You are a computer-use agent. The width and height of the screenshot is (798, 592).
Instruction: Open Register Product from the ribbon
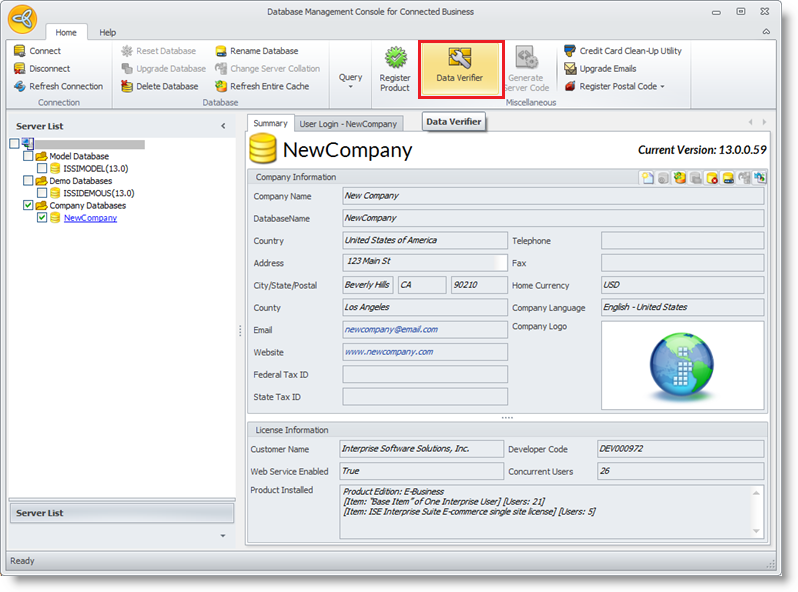pos(395,68)
